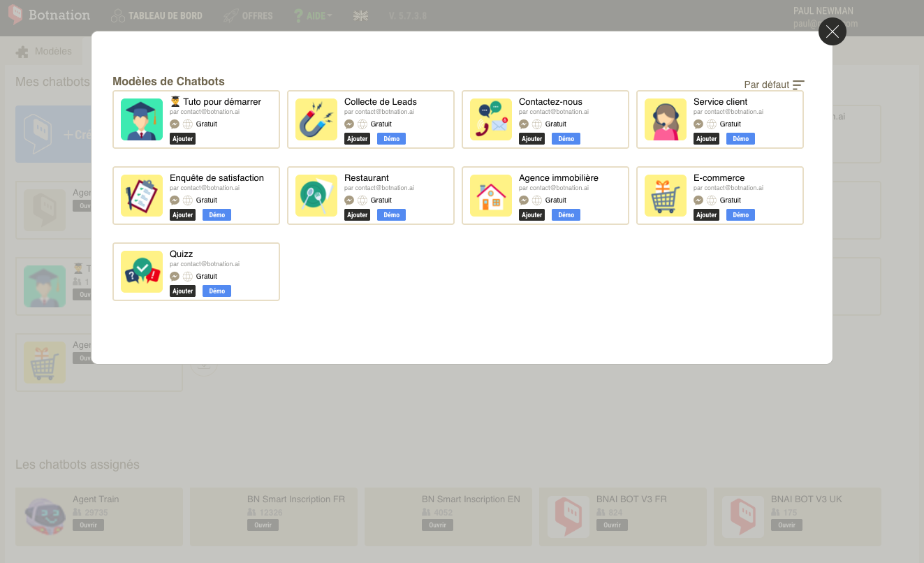The height and width of the screenshot is (563, 924).
Task: Add the Service client template
Action: click(706, 139)
